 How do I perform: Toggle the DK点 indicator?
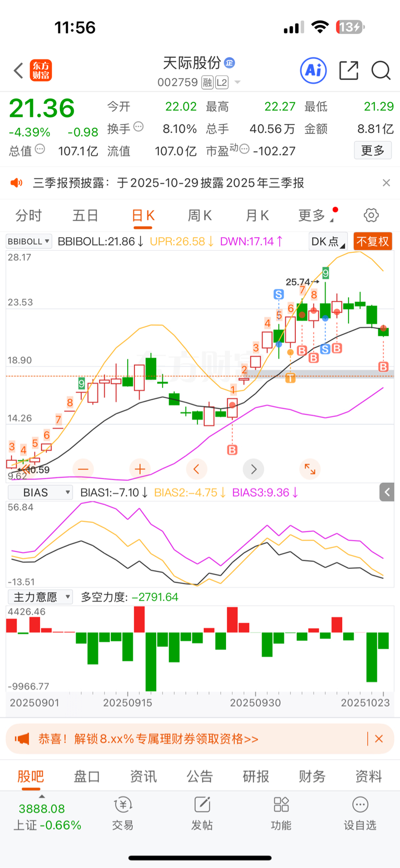pyautogui.click(x=328, y=241)
